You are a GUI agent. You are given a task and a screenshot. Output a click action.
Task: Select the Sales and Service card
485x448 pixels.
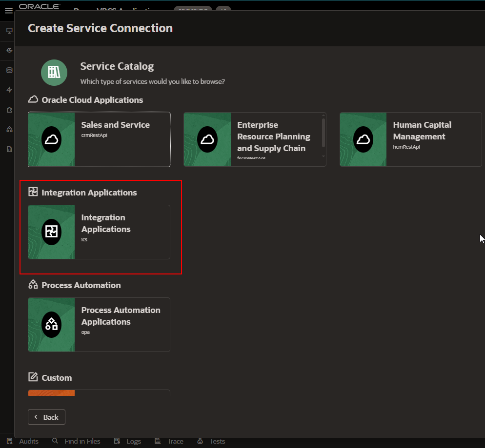[99, 139]
